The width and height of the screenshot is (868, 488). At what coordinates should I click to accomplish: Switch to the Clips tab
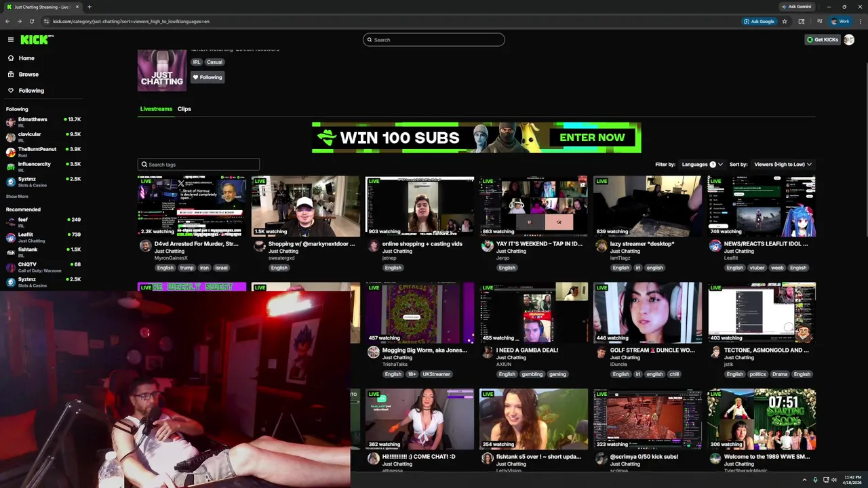tap(184, 109)
